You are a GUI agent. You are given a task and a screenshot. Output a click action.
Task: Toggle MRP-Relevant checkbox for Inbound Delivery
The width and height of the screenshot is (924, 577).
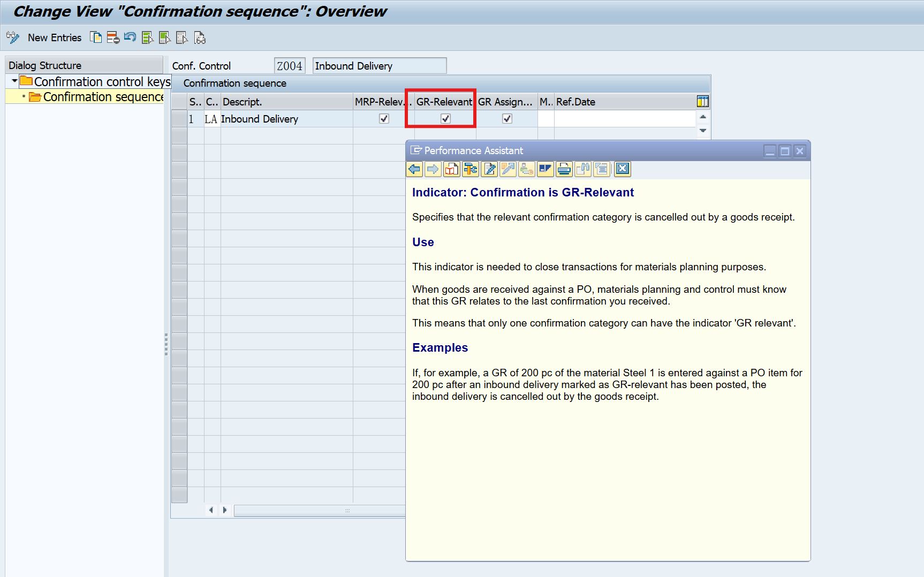[384, 119]
